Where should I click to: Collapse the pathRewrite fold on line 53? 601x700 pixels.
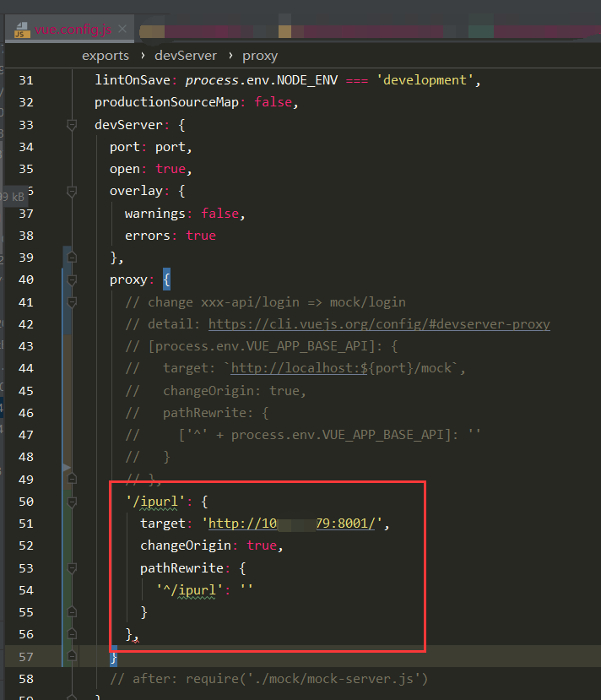[x=72, y=568]
